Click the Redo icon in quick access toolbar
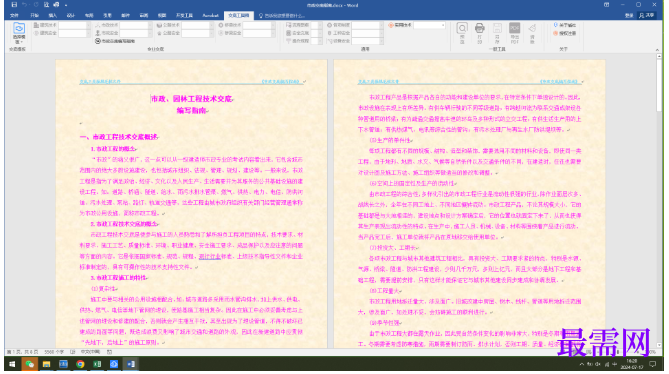Screen dimensions: 669x374 (36, 5)
